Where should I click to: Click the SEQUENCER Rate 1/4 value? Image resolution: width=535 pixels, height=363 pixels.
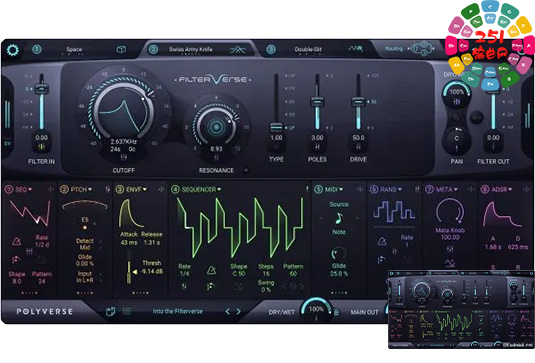[x=184, y=274]
